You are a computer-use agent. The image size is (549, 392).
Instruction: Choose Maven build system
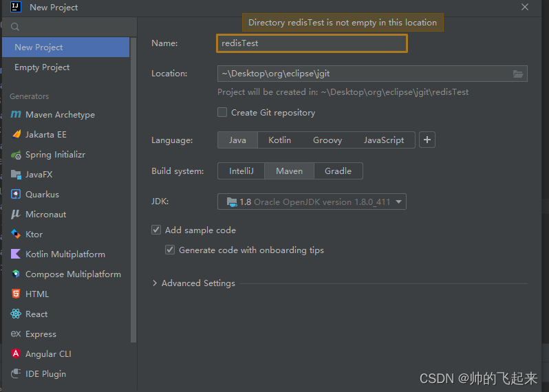tap(289, 171)
